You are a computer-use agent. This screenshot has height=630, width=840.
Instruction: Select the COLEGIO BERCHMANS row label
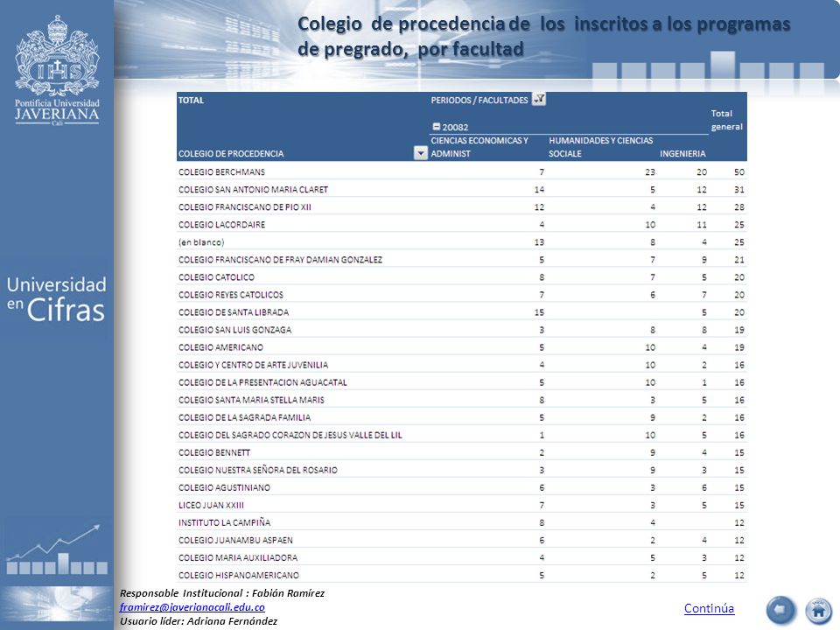(221, 172)
